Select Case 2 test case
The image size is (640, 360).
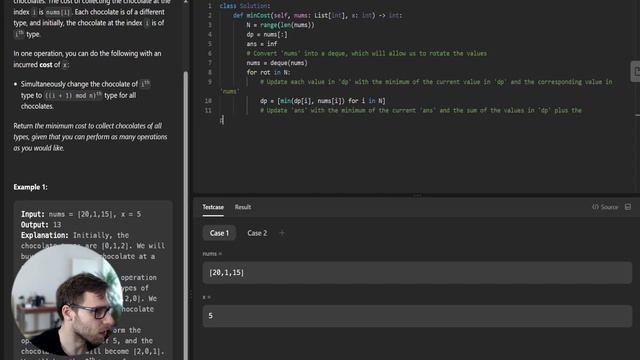257,233
